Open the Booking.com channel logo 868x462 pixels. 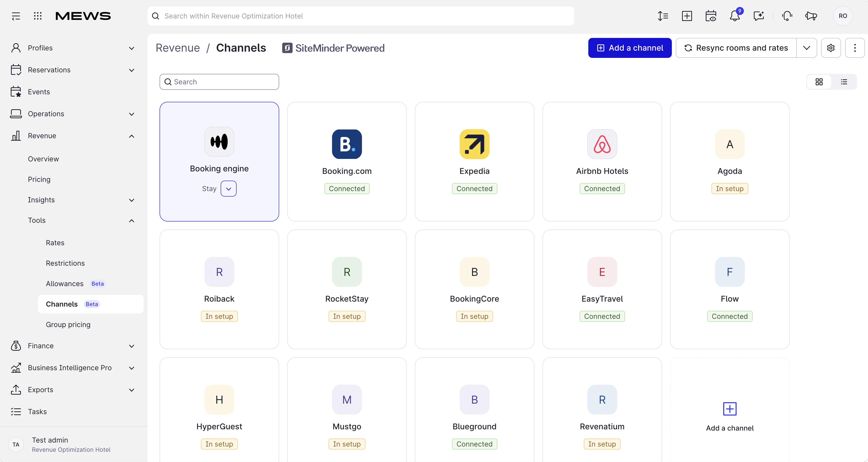point(347,144)
